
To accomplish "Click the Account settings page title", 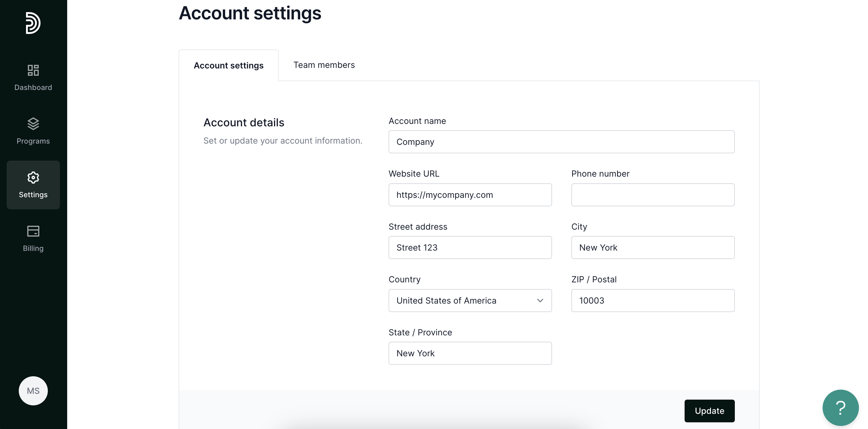I will [x=250, y=13].
